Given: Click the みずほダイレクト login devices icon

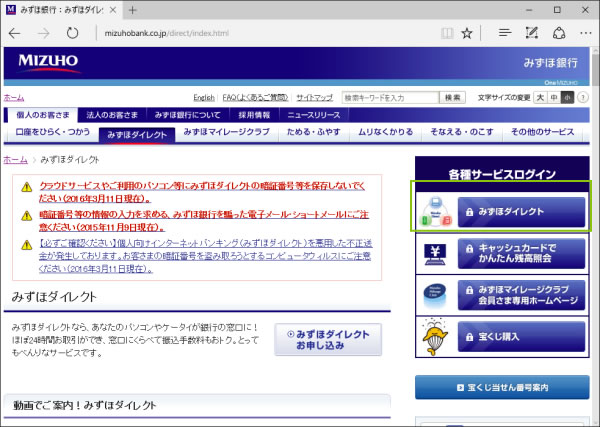Looking at the screenshot, I should pyautogui.click(x=436, y=211).
